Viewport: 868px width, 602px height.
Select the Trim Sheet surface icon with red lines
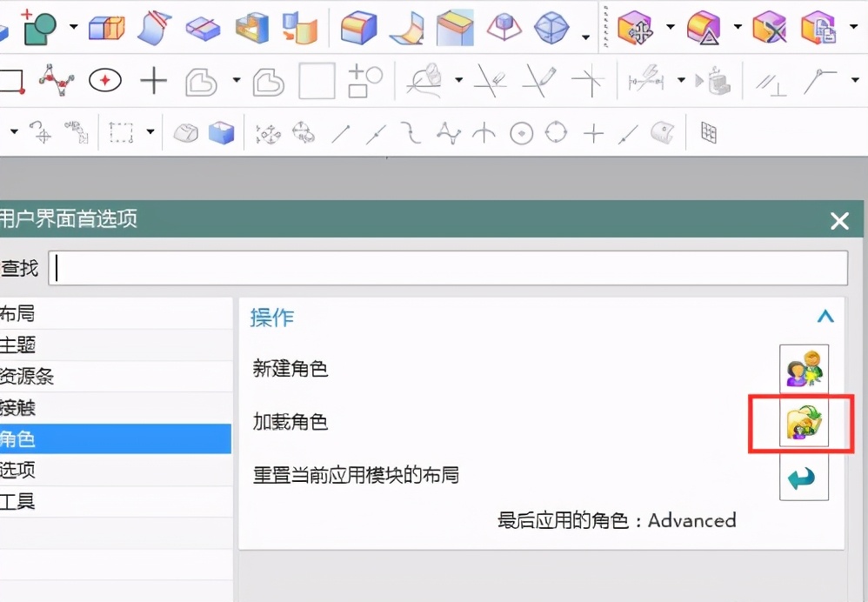click(155, 27)
